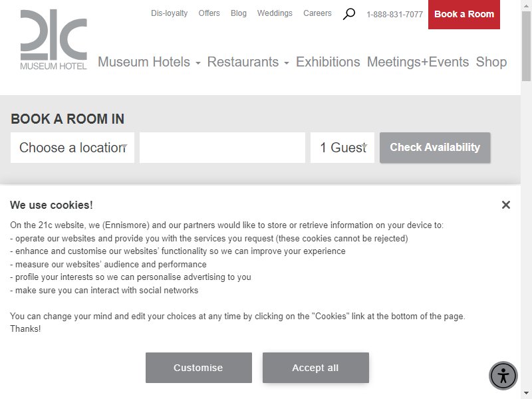Visit the Shop menu item
This screenshot has width=532, height=399.
coord(491,62)
